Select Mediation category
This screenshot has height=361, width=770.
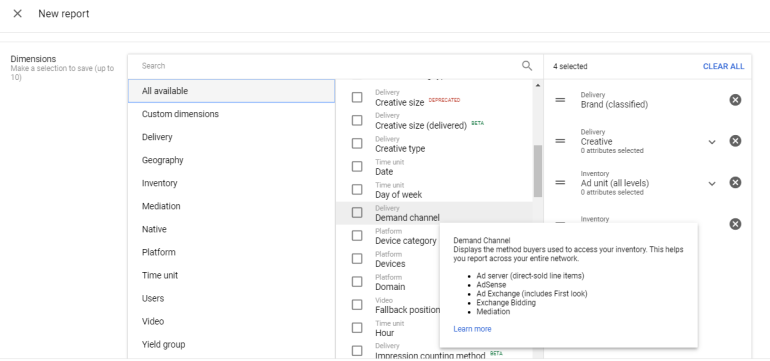[x=231, y=206]
